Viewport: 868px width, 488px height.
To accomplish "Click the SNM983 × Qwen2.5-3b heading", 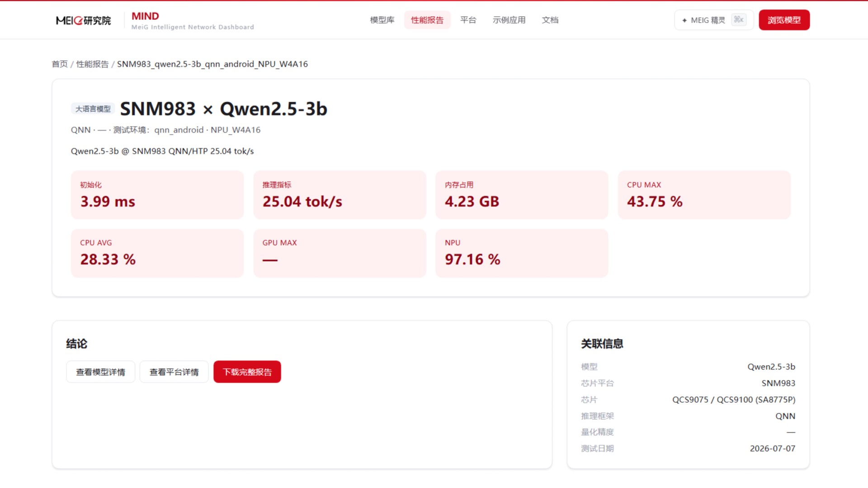I will (223, 109).
